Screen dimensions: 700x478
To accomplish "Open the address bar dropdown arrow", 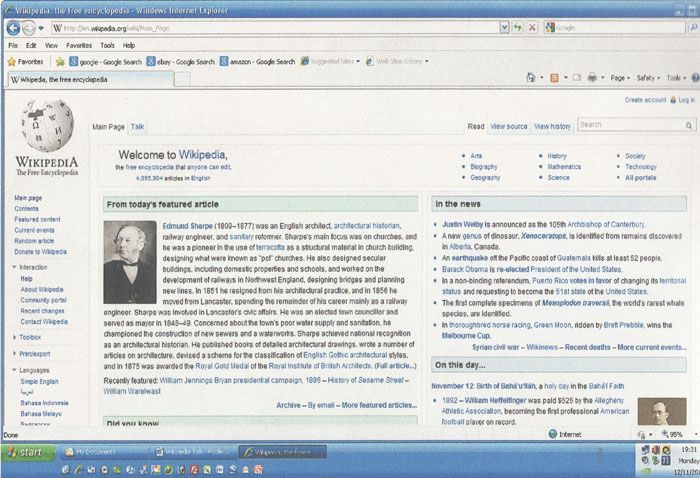I will [x=504, y=28].
